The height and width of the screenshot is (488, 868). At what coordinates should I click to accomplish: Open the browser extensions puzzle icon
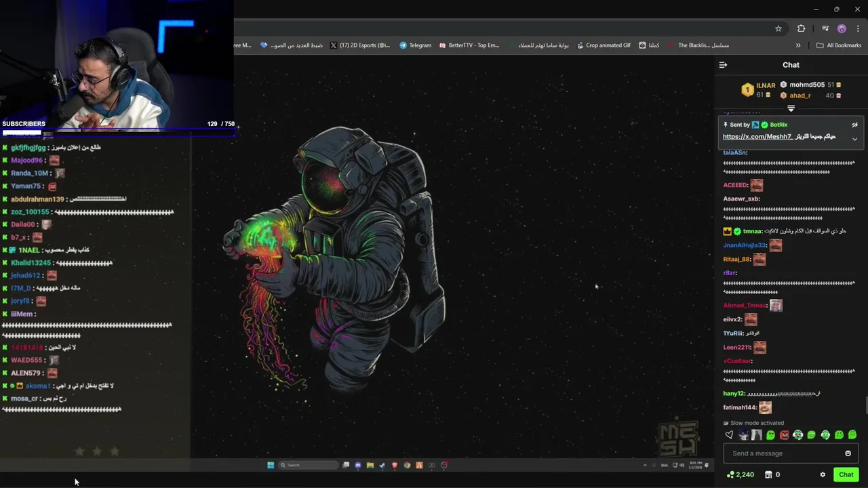(802, 28)
